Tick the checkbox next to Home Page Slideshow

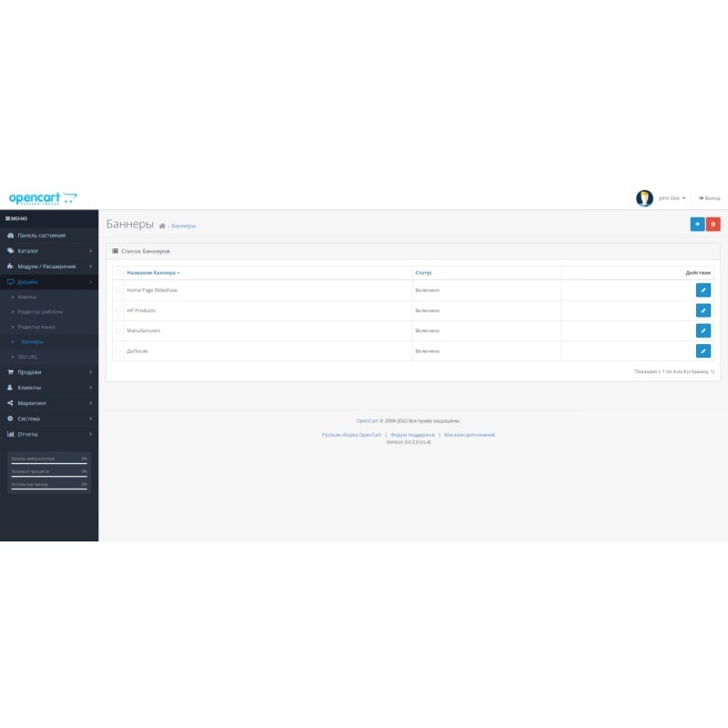117,289
